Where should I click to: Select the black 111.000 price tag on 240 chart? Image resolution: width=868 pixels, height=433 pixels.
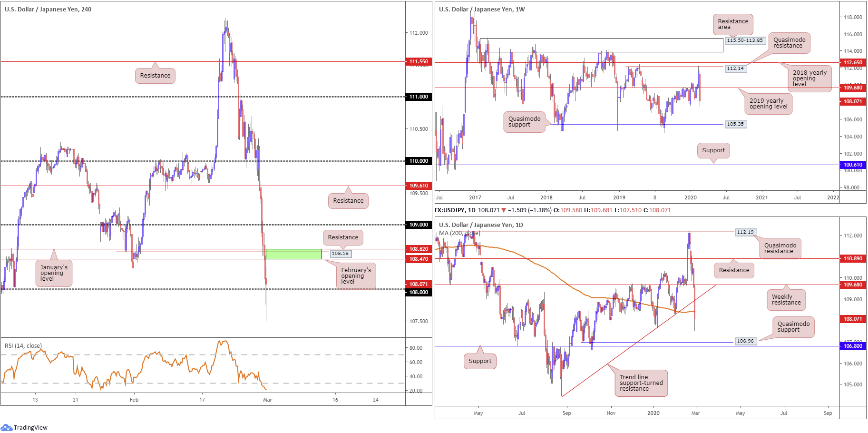[419, 97]
